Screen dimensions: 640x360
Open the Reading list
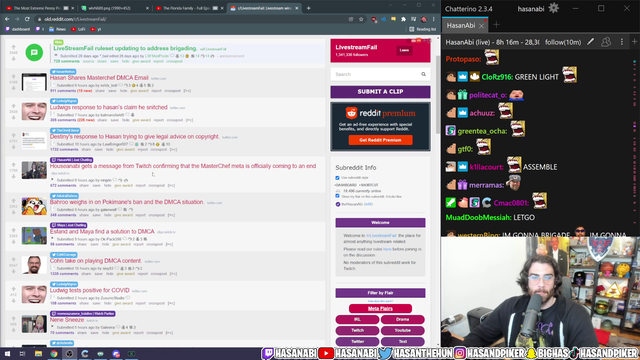(423, 29)
